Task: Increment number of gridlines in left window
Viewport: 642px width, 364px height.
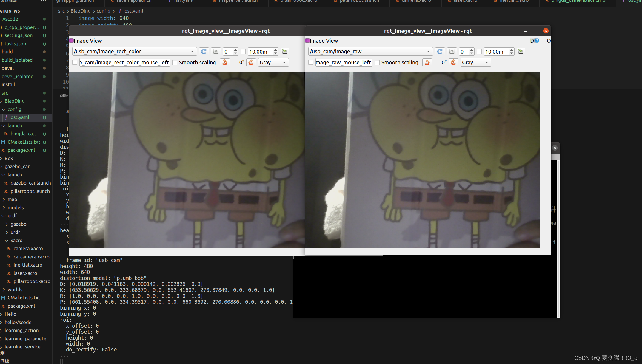Action: 236,50
